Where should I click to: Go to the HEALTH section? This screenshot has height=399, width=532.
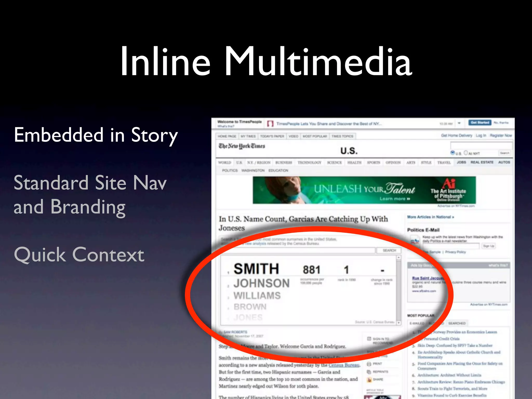[354, 163]
